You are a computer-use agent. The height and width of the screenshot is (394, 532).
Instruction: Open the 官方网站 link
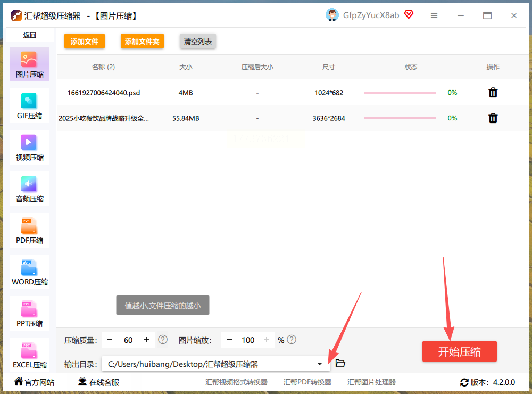point(34,382)
